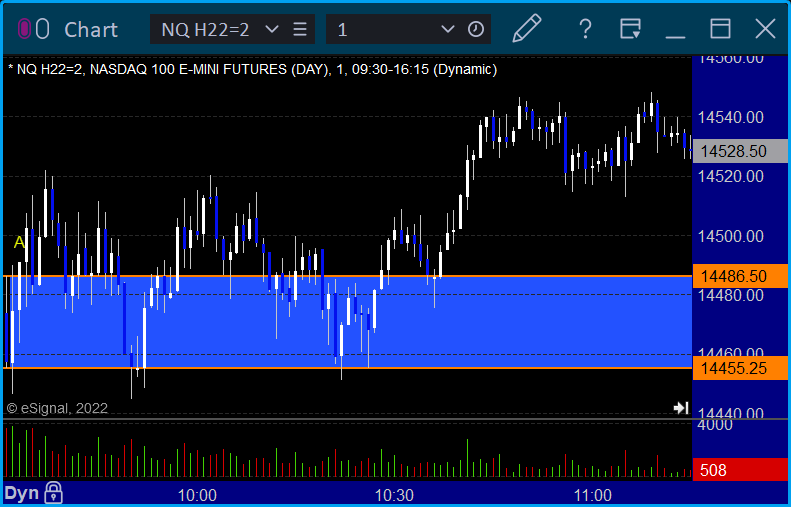Click the 10:30 time axis label

(394, 495)
